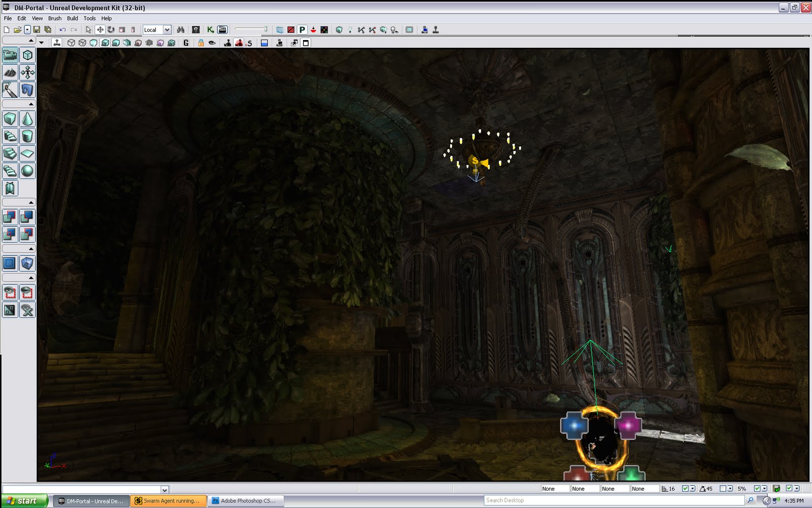Open the rotation snap 45 dropdown
The height and width of the screenshot is (508, 812).
(730, 489)
